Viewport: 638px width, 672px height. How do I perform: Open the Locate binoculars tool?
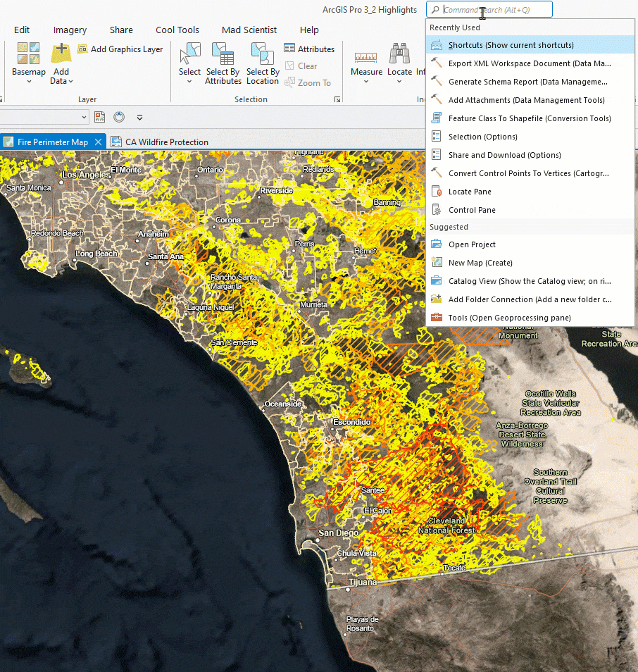tap(399, 53)
